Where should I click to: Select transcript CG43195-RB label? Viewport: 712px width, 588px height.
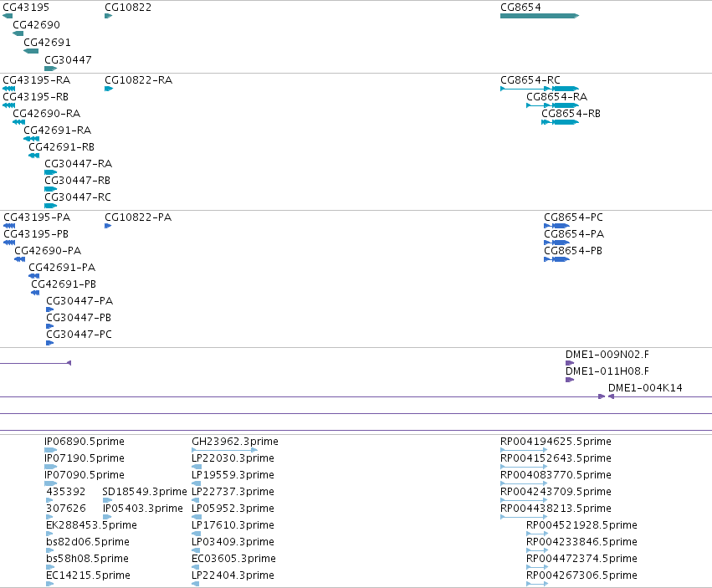pyautogui.click(x=36, y=97)
